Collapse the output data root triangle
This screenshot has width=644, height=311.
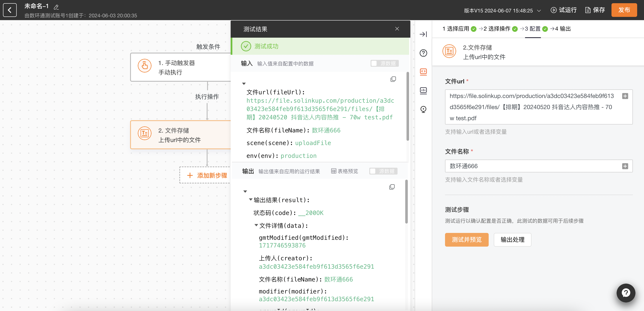245,191
